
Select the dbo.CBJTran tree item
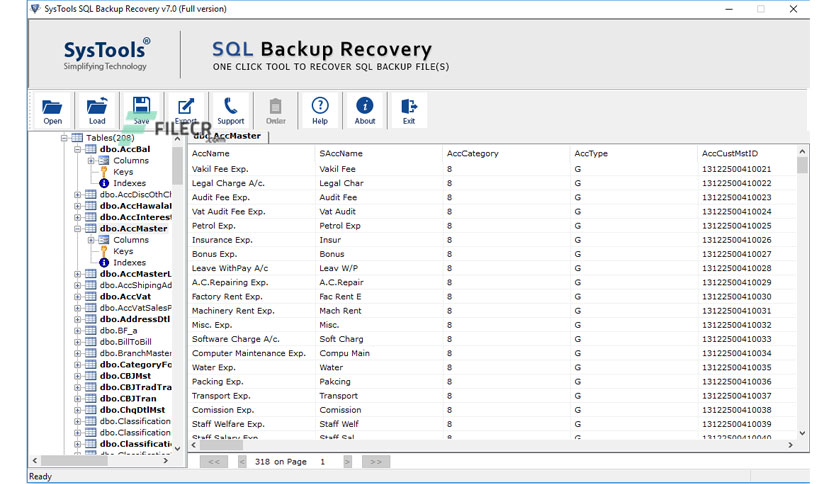pos(128,399)
